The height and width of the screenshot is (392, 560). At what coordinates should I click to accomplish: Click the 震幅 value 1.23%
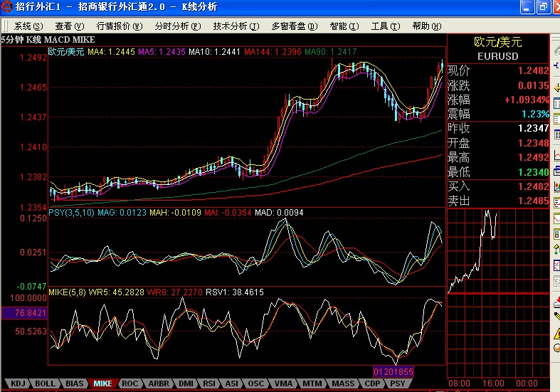[535, 114]
